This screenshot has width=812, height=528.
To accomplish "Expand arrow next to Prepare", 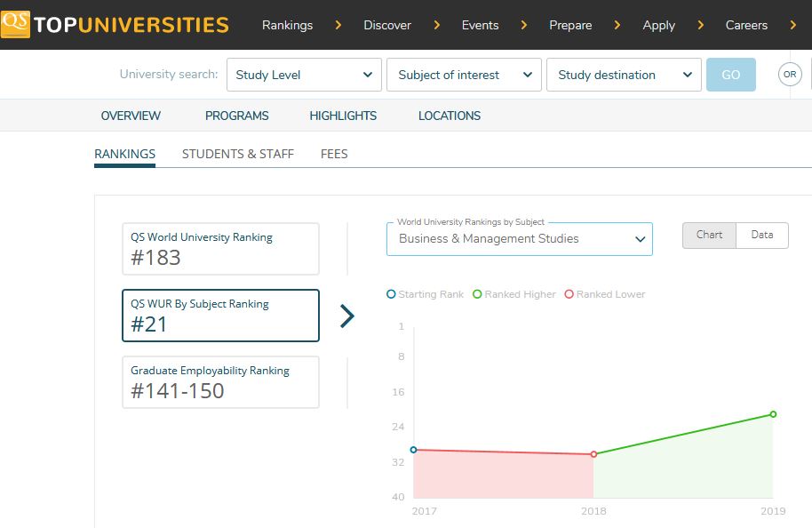I will [x=617, y=25].
